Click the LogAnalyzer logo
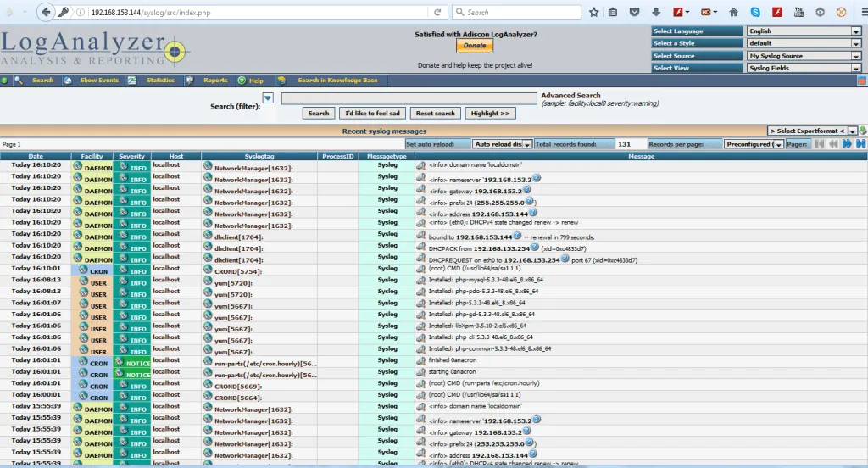 tap(94, 49)
